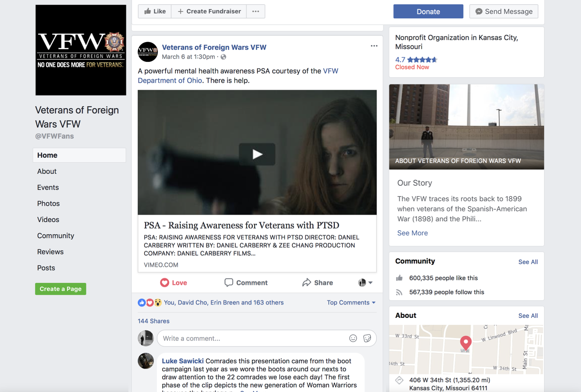581x392 pixels.
Task: Open the Reviews section
Action: coord(50,251)
